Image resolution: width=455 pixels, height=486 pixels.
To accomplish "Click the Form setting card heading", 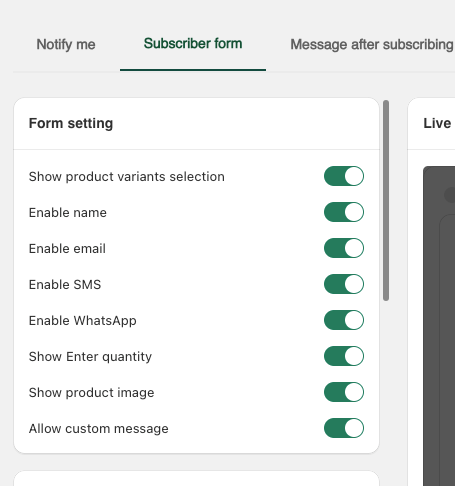I will tap(71, 123).
